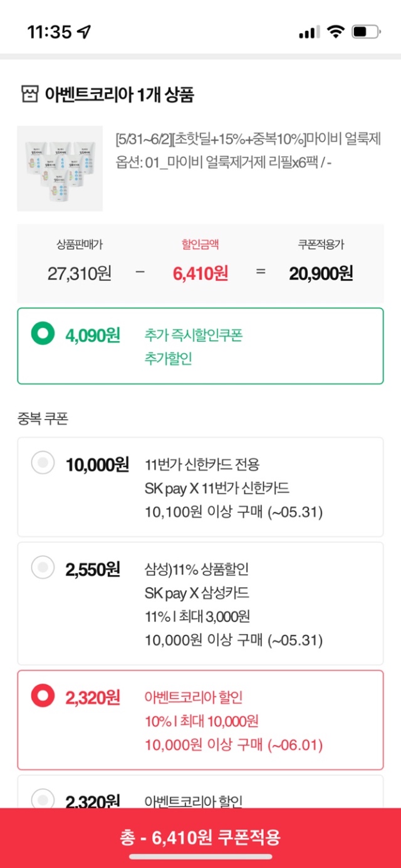Screen dimensions: 401x868
Task: Tap the Wi-Fi status icon
Action: pos(336,32)
